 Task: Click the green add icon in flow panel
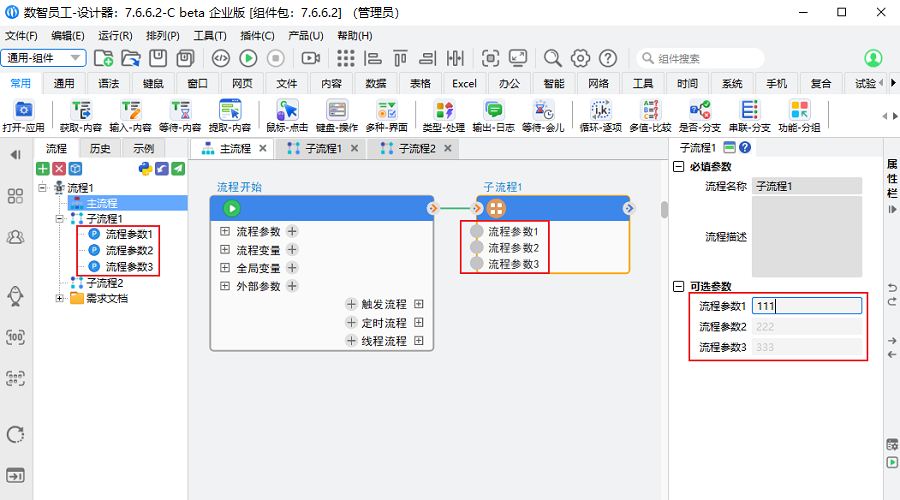(x=43, y=169)
